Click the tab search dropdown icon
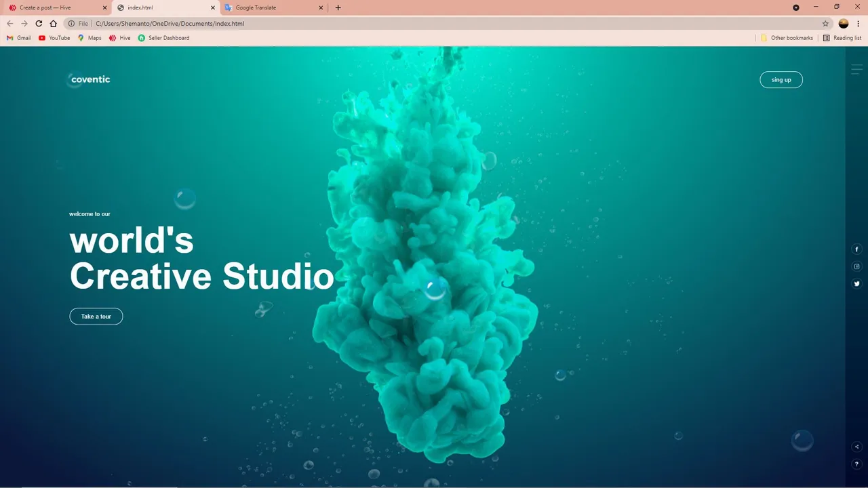 (796, 7)
